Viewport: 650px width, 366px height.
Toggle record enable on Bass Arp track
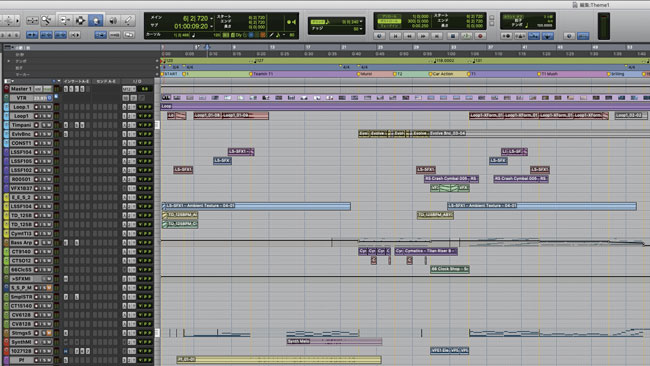click(36, 242)
